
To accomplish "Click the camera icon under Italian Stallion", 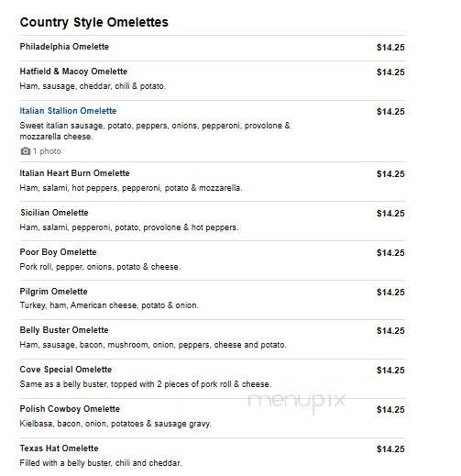I will coord(26,151).
